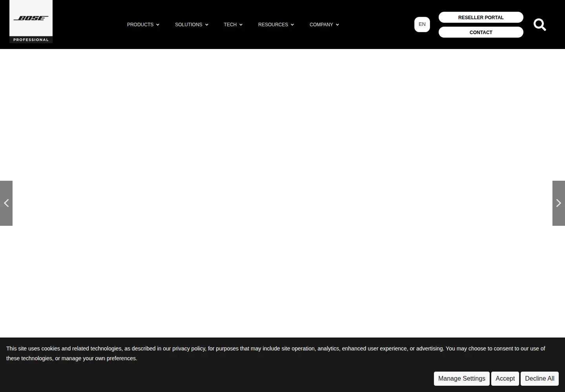Open the EN language selector
The width and height of the screenshot is (565, 392).
[422, 24]
